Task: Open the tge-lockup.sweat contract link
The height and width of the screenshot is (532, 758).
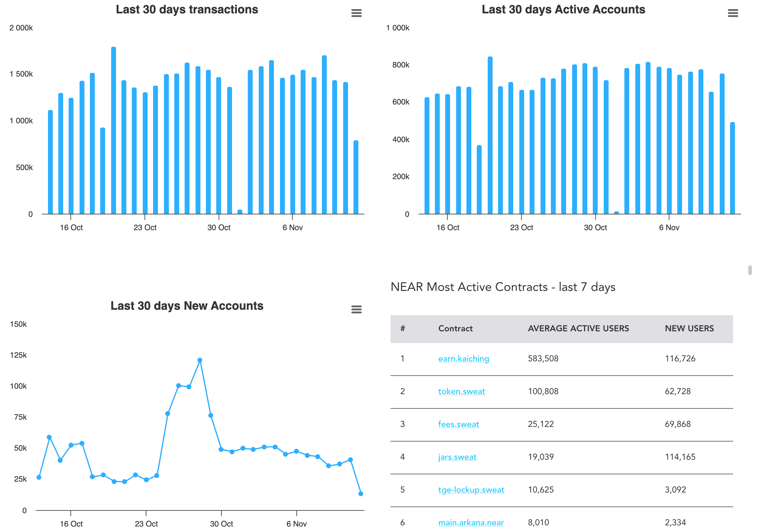Action: (471, 489)
